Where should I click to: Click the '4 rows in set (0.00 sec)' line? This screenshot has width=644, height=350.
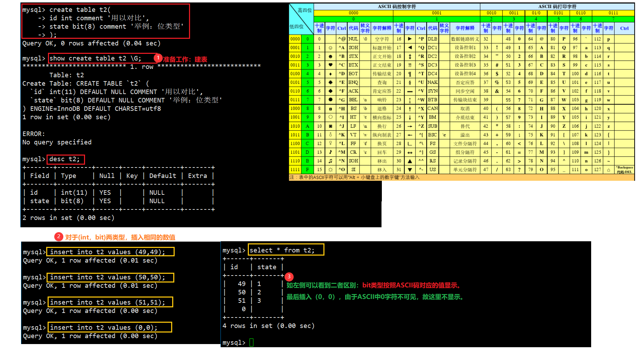pyautogui.click(x=268, y=326)
